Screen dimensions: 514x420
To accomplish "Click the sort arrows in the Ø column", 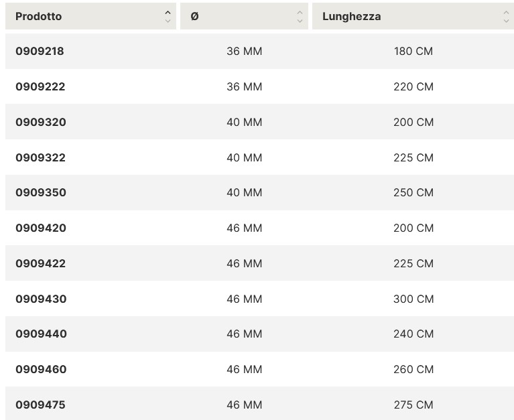I will pyautogui.click(x=300, y=17).
